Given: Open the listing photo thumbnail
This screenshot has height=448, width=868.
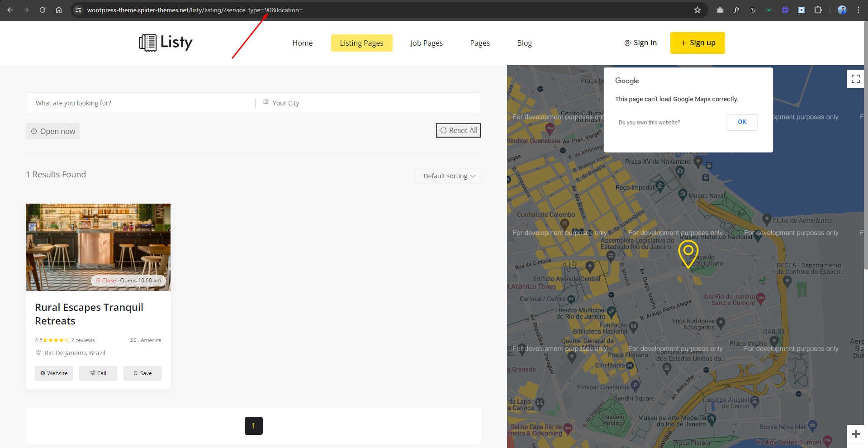Looking at the screenshot, I should coord(98,247).
